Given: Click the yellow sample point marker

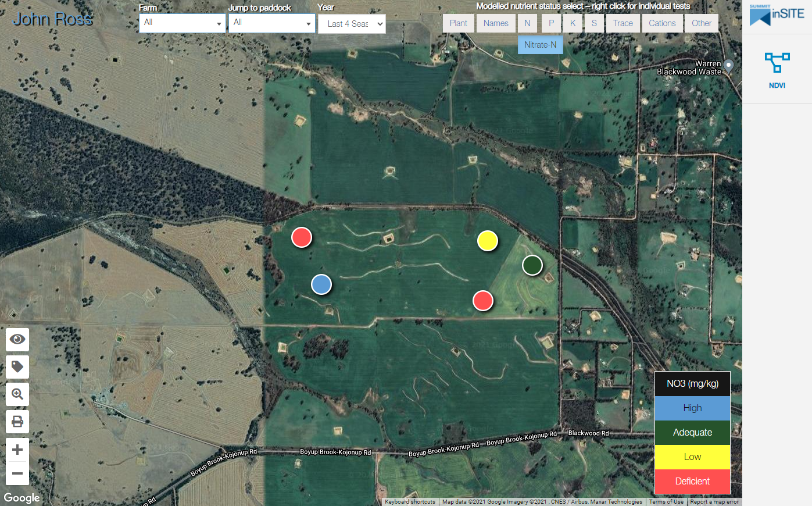Looking at the screenshot, I should [x=488, y=241].
